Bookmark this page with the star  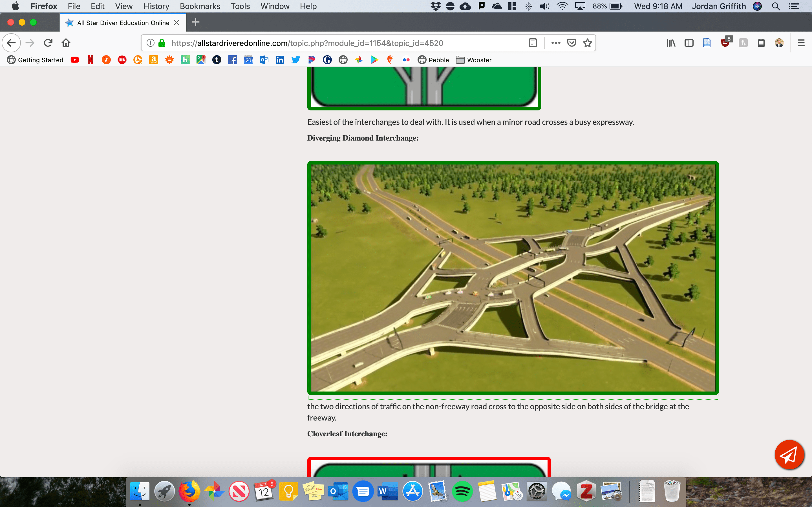coord(587,43)
